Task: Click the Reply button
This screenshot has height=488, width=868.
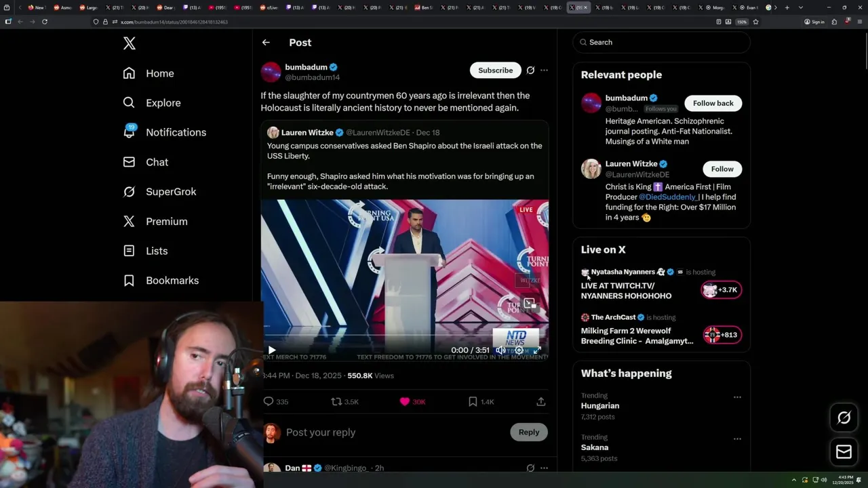Action: pyautogui.click(x=529, y=432)
